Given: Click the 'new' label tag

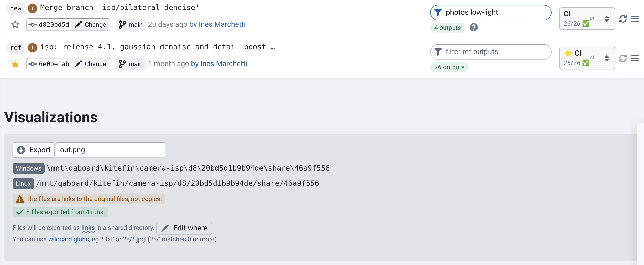Looking at the screenshot, I should click(x=16, y=8).
